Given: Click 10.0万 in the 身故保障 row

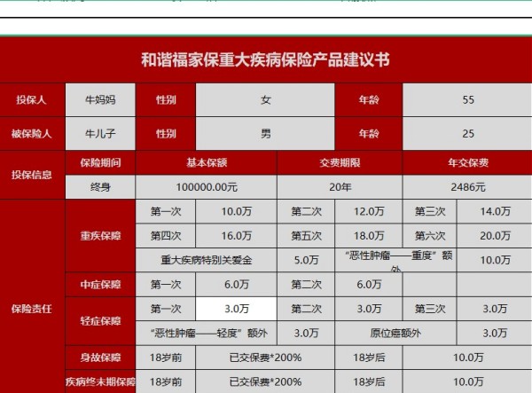Looking at the screenshot, I should click(x=467, y=358).
